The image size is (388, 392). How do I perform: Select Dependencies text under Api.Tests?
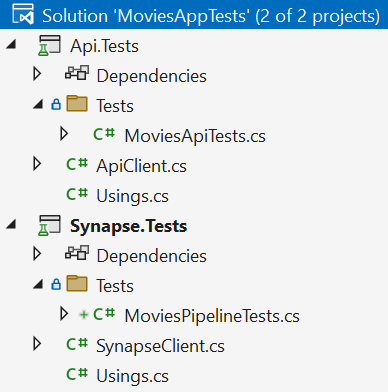point(152,76)
